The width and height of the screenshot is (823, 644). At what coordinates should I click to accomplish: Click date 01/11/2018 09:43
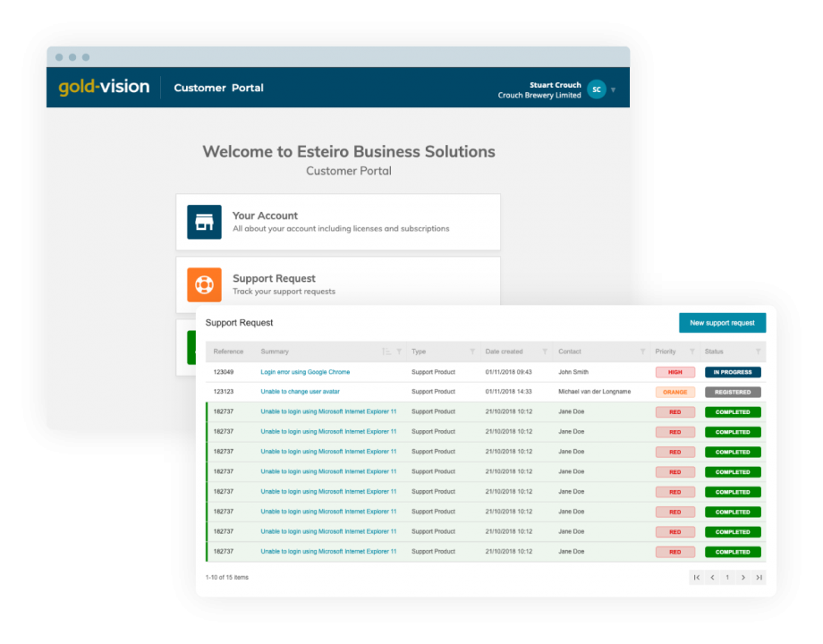click(509, 372)
